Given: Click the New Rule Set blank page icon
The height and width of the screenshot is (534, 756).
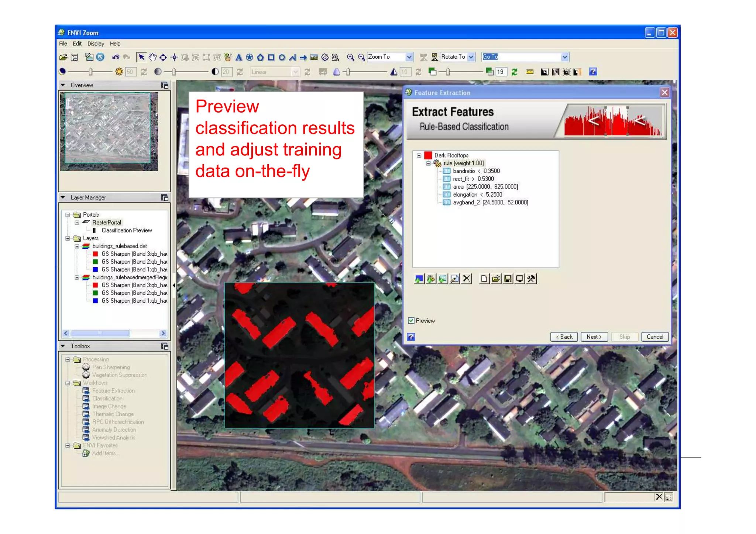Looking at the screenshot, I should point(484,279).
